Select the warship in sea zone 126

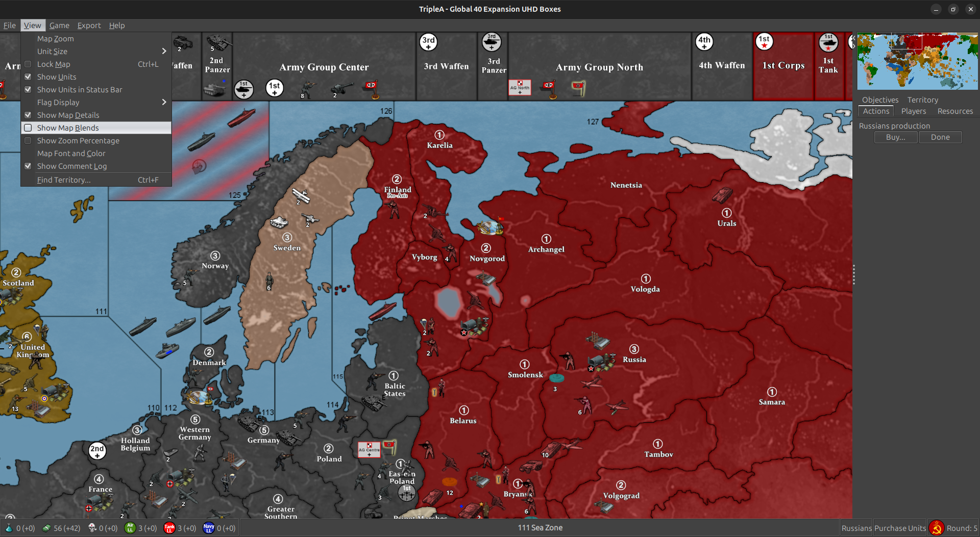[x=241, y=118]
